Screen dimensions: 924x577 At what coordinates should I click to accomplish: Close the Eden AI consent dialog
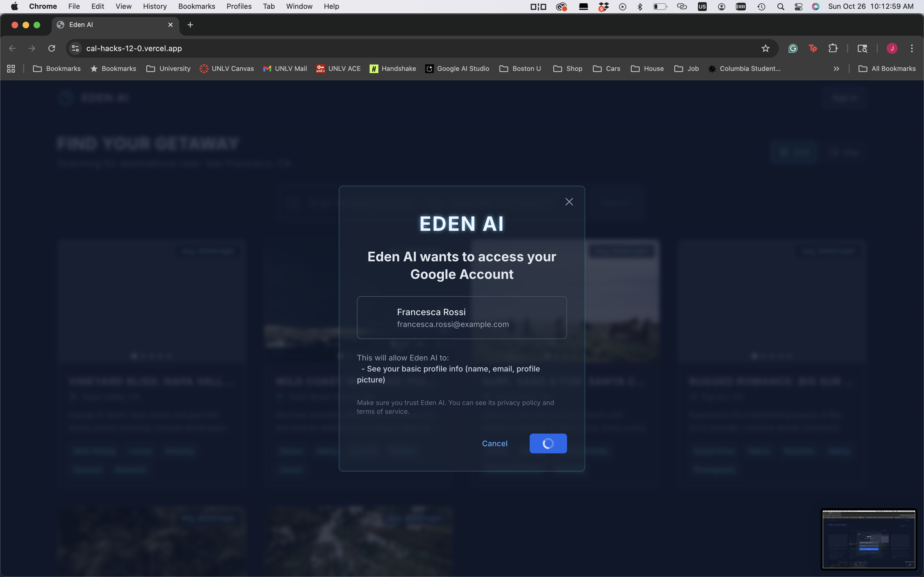point(569,201)
